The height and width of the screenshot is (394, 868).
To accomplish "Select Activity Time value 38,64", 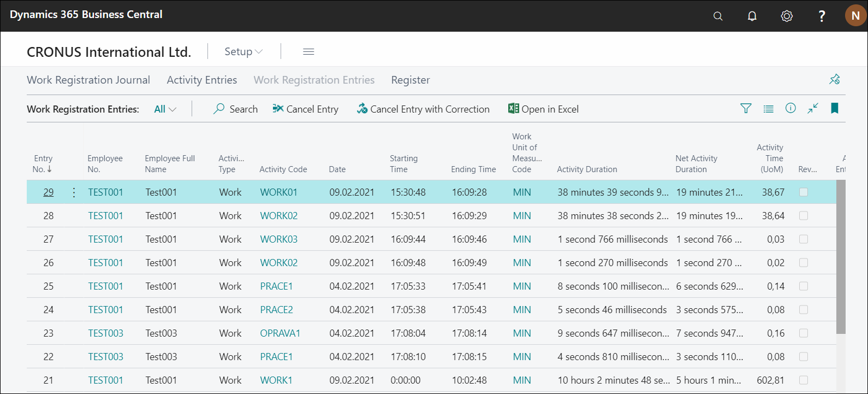I will 773,216.
